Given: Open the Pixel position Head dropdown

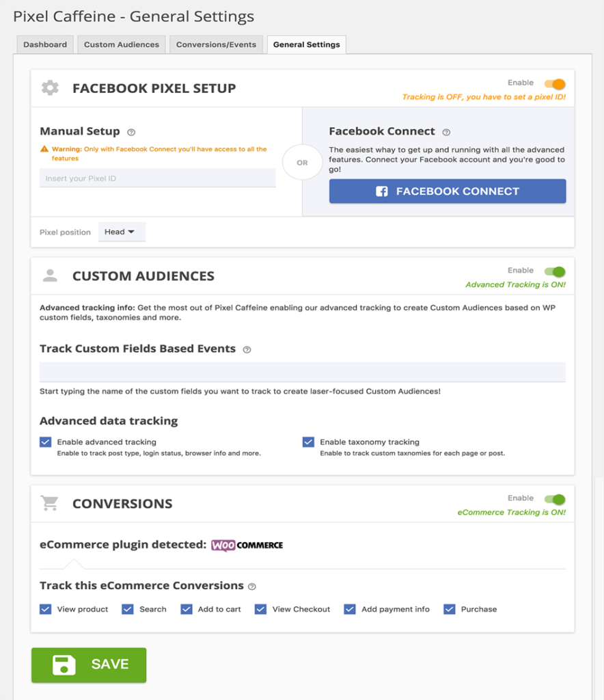Looking at the screenshot, I should (122, 231).
